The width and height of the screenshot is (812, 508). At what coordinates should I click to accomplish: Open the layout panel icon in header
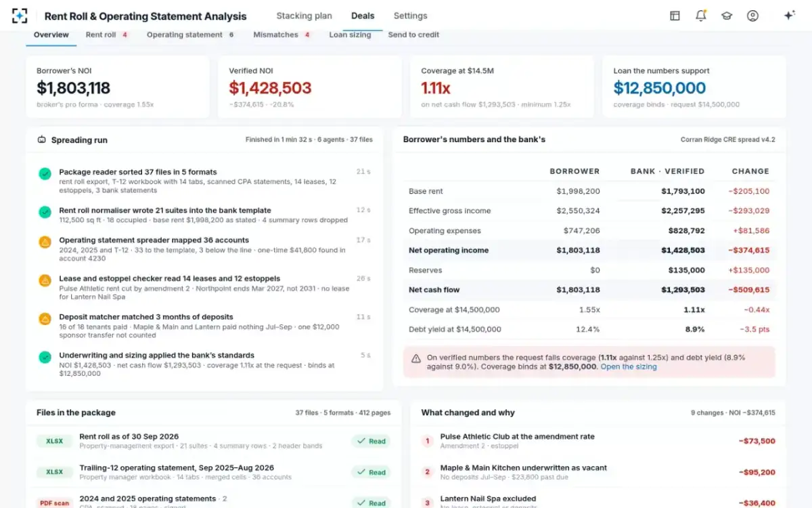[x=675, y=16]
